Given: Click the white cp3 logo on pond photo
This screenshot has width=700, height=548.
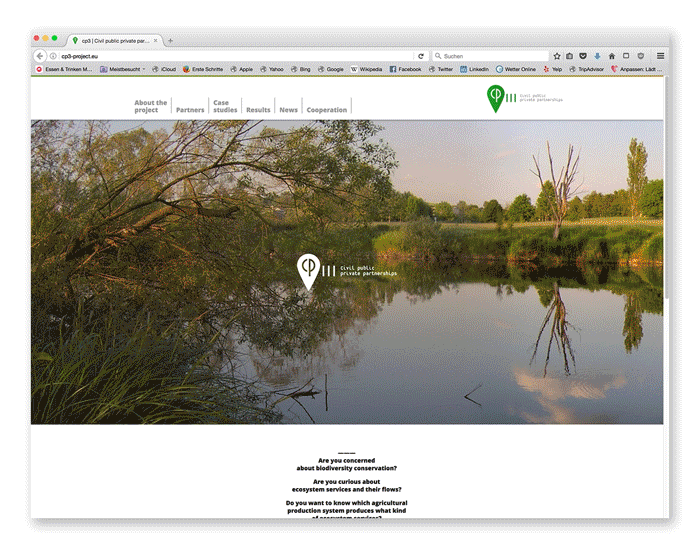Looking at the screenshot, I should (x=346, y=272).
